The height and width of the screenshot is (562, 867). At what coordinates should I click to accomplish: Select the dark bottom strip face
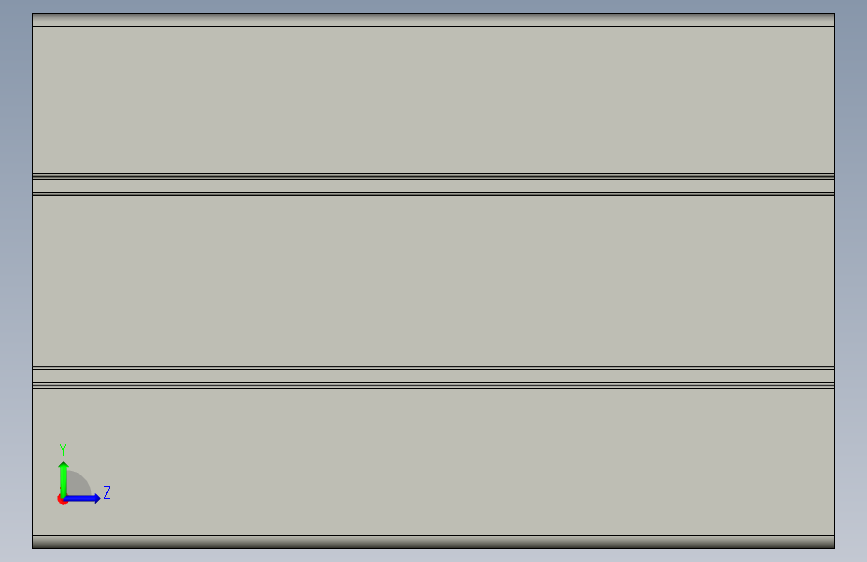click(434, 542)
